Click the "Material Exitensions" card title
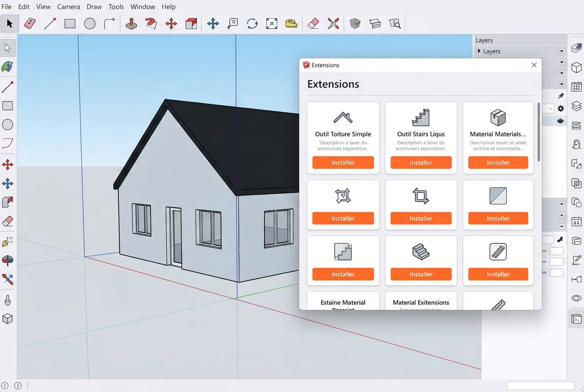This screenshot has width=584, height=392. point(421,303)
